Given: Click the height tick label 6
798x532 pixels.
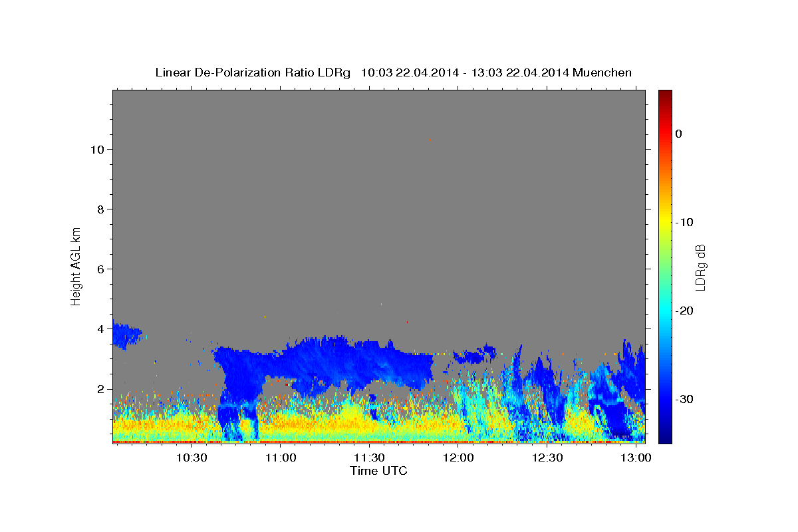Looking at the screenshot, I should pyautogui.click(x=100, y=269).
